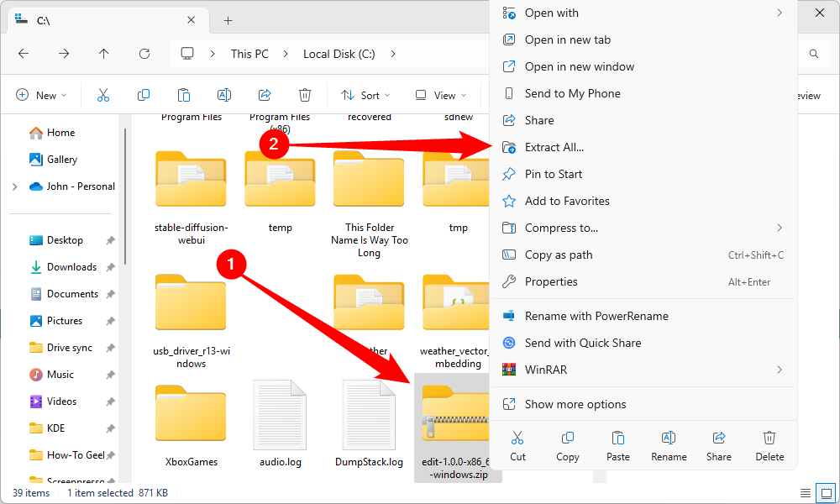Choose Pin to Start
The image size is (840, 504).
(x=643, y=174)
